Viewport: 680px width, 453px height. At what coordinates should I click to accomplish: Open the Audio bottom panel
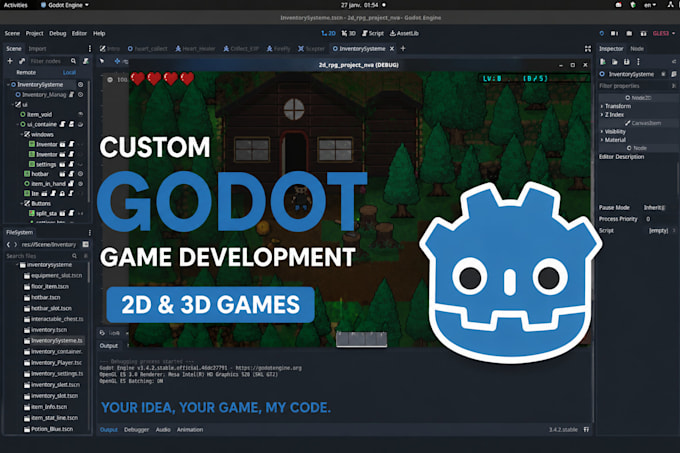(x=163, y=430)
